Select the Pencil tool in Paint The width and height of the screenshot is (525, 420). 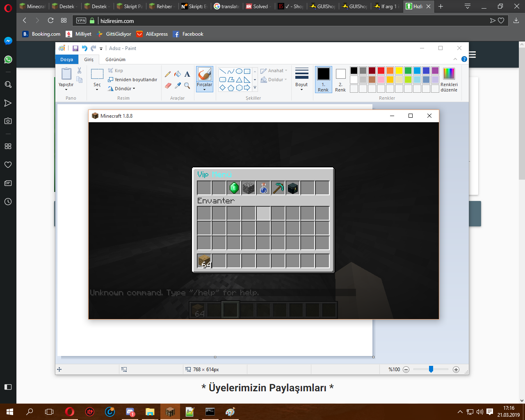pos(168,74)
